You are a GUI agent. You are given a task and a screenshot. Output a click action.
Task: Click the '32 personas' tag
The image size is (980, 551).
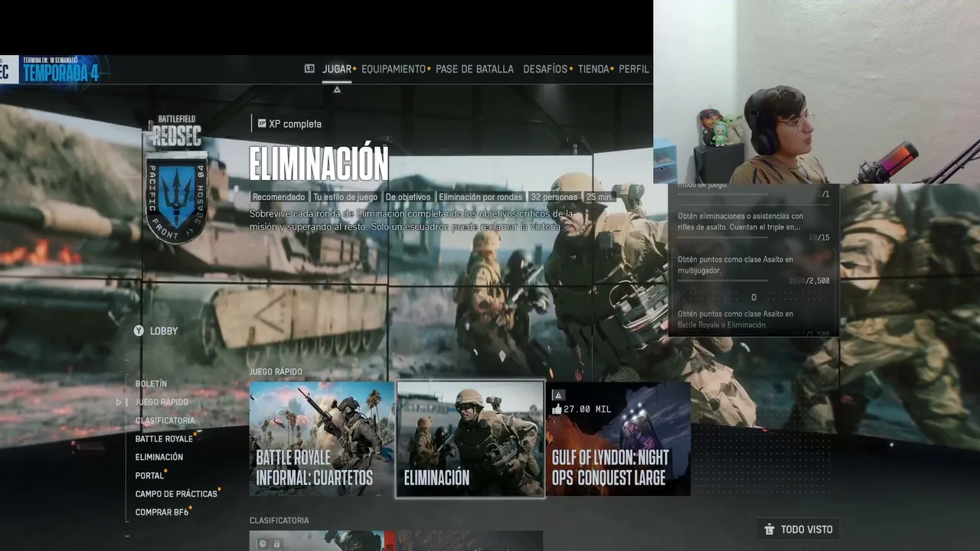pos(554,197)
